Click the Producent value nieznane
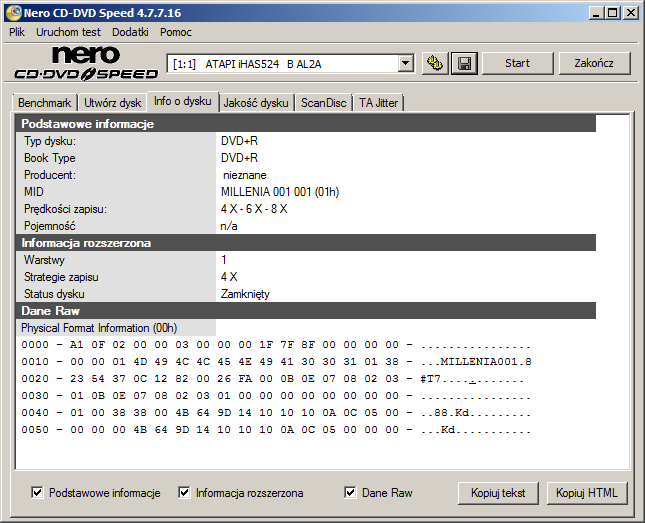 tap(245, 175)
